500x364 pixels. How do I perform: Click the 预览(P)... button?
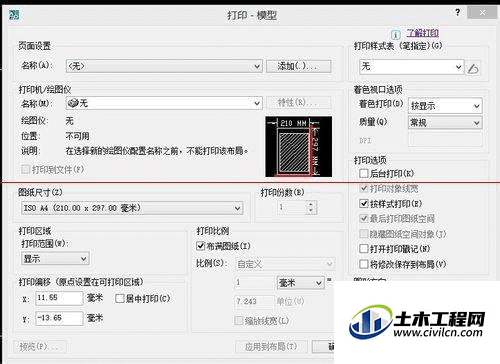coord(39,347)
